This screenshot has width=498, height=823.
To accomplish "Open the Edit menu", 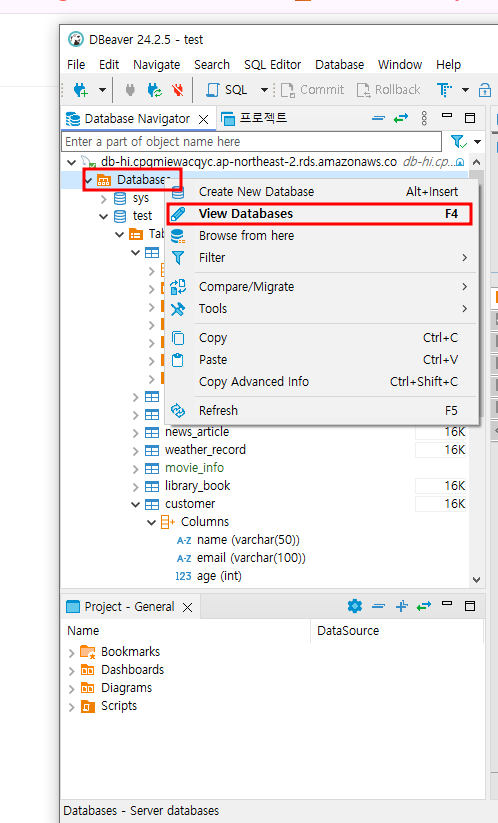I will pos(109,65).
